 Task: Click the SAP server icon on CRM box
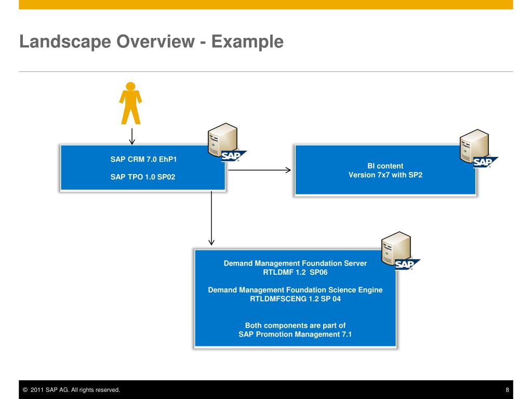pyautogui.click(x=227, y=142)
